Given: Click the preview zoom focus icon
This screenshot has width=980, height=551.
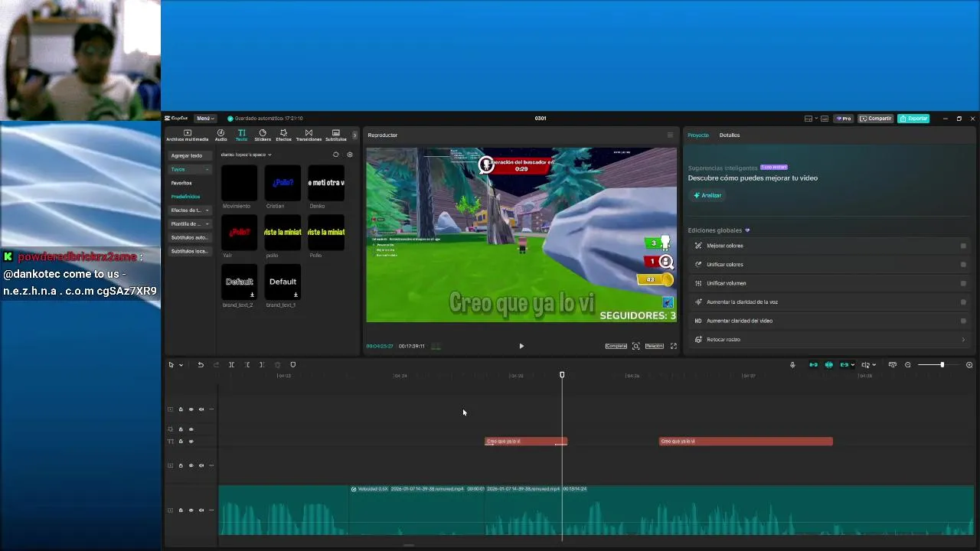Looking at the screenshot, I should 635,346.
